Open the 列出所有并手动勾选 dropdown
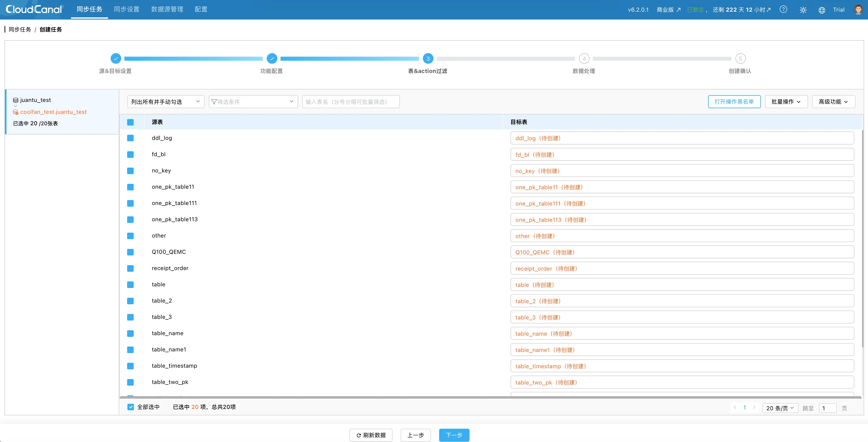 tap(166, 101)
